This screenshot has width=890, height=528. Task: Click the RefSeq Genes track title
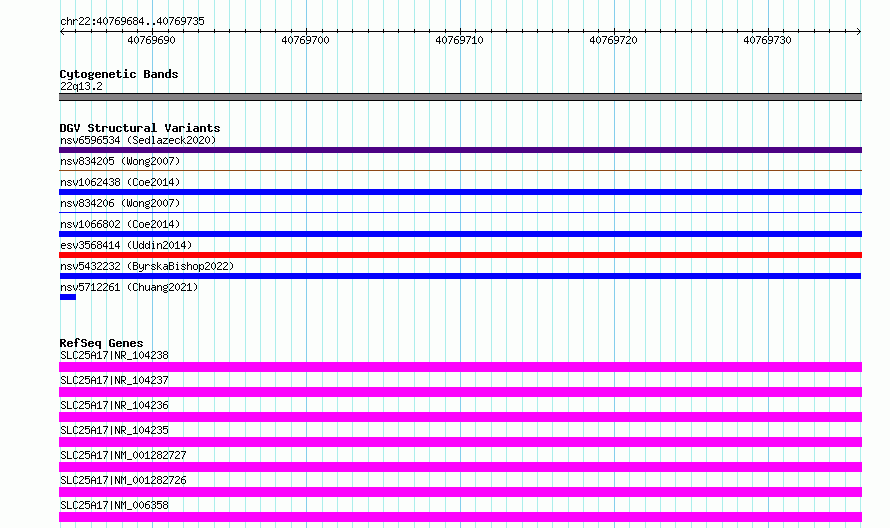101,343
